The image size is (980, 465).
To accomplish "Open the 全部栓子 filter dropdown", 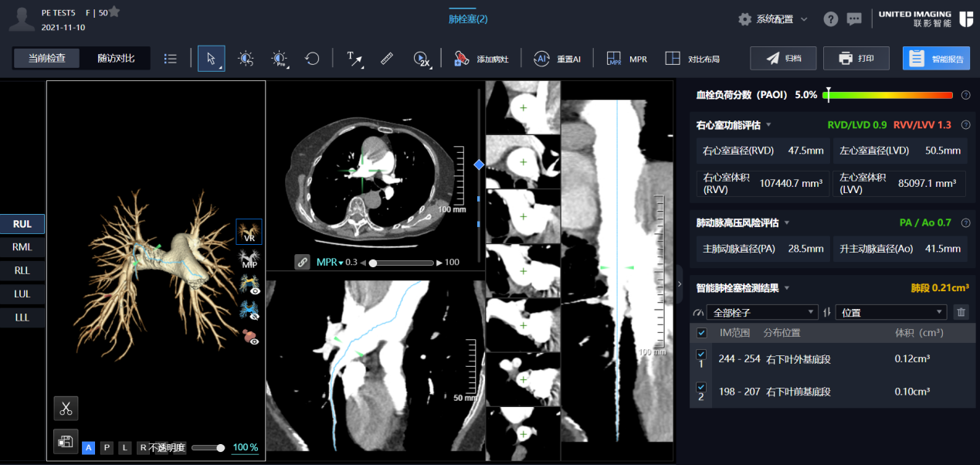I will click(762, 312).
